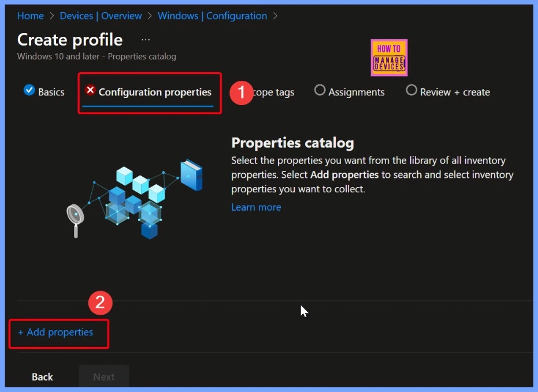Click the Assignments step circle indicator
Image resolution: width=538 pixels, height=392 pixels.
click(320, 90)
